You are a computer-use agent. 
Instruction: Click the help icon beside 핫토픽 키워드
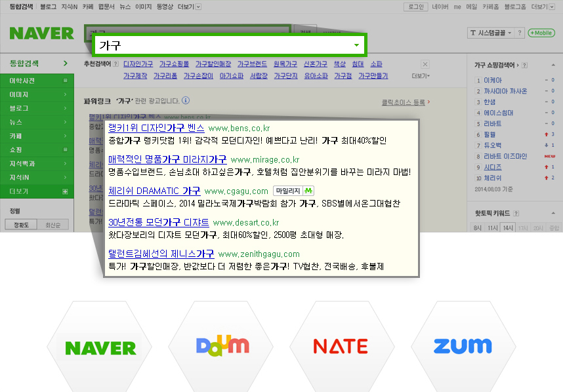pos(516,214)
